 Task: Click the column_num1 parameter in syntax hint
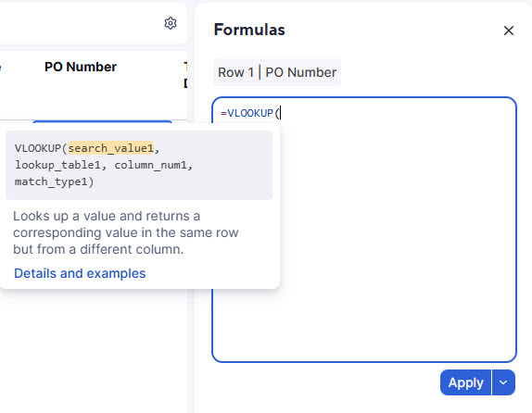151,165
